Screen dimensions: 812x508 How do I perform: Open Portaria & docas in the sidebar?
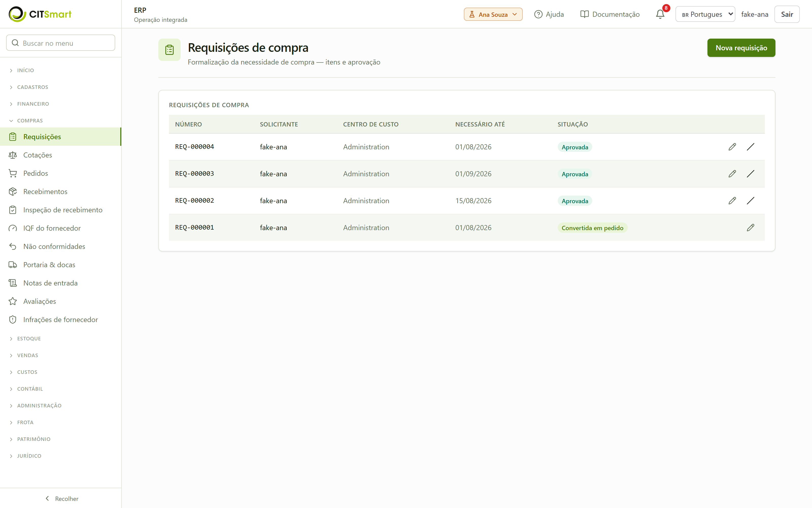(60, 265)
